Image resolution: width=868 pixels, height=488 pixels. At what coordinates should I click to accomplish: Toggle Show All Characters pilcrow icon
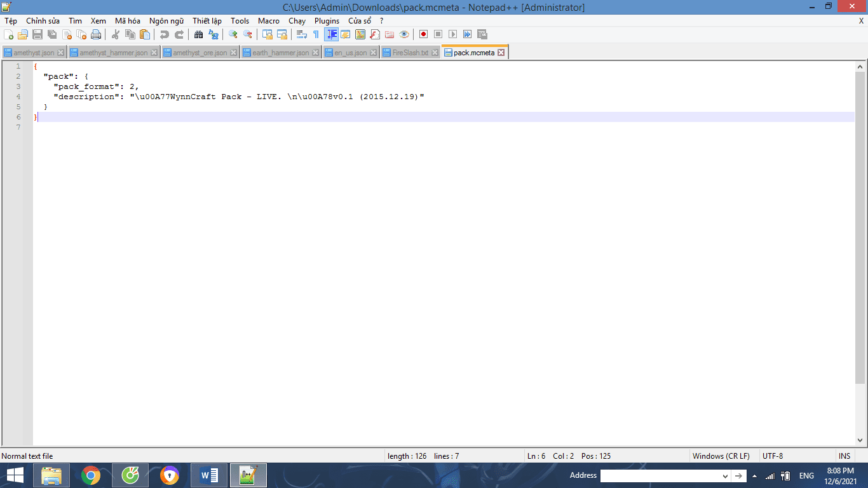(316, 34)
